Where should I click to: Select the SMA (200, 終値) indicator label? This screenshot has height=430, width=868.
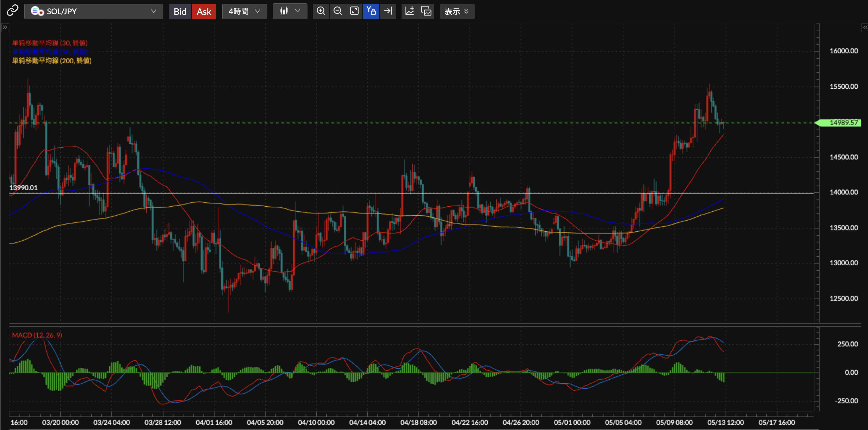(52, 60)
